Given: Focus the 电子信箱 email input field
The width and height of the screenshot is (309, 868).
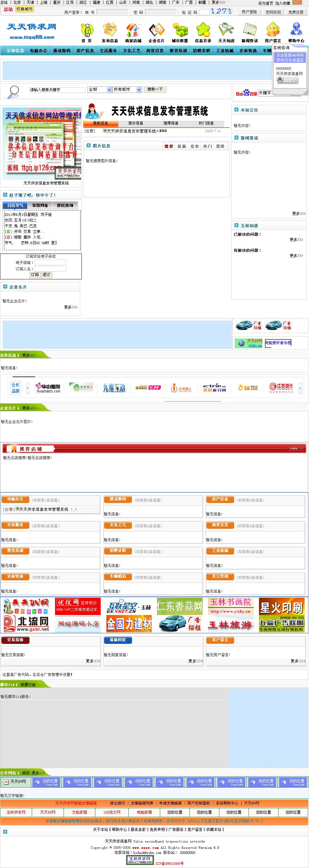Looking at the screenshot, I should pos(50,262).
